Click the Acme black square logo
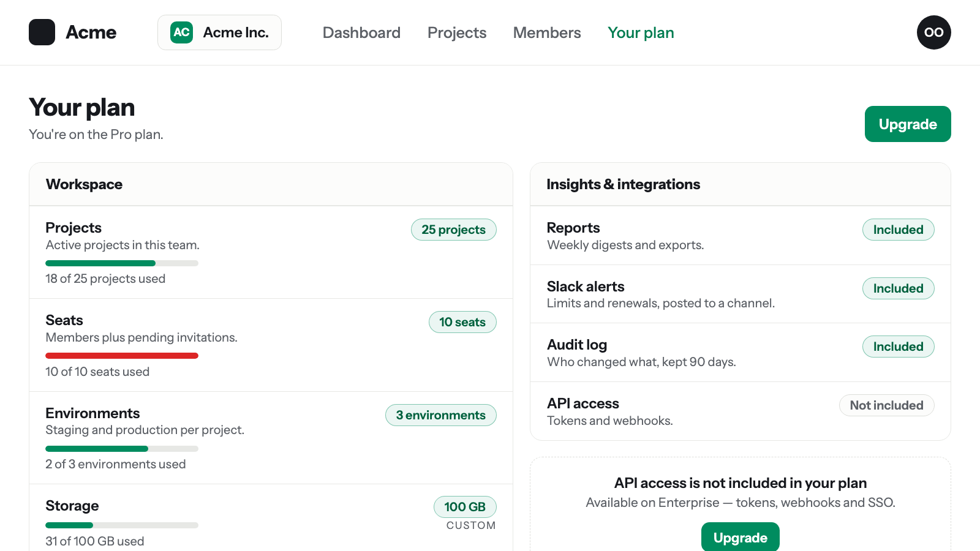Screen dimensions: 980x551 coord(42,32)
